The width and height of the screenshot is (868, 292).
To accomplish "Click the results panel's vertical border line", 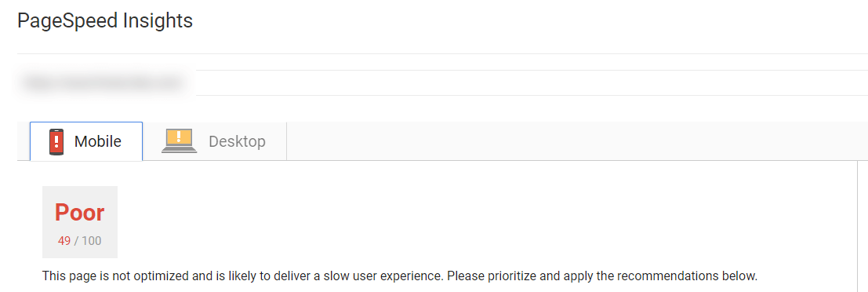I will (x=856, y=226).
